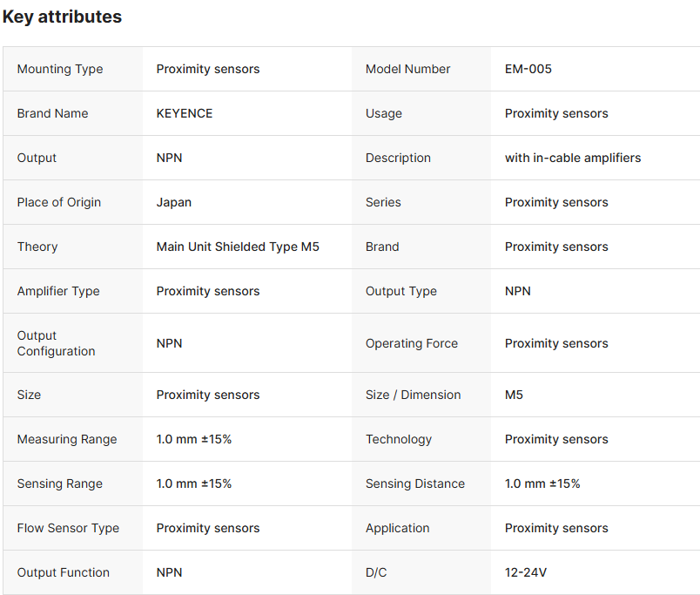Select the Theory label cell
The width and height of the screenshot is (700, 595).
pyautogui.click(x=37, y=247)
